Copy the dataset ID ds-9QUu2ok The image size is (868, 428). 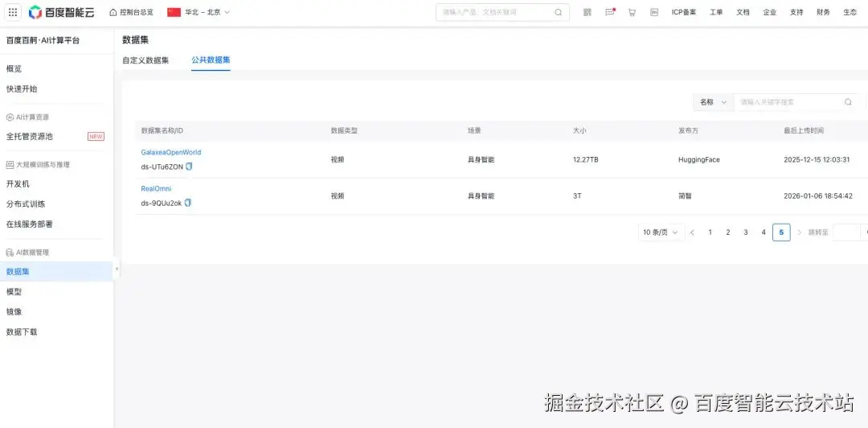pos(187,203)
